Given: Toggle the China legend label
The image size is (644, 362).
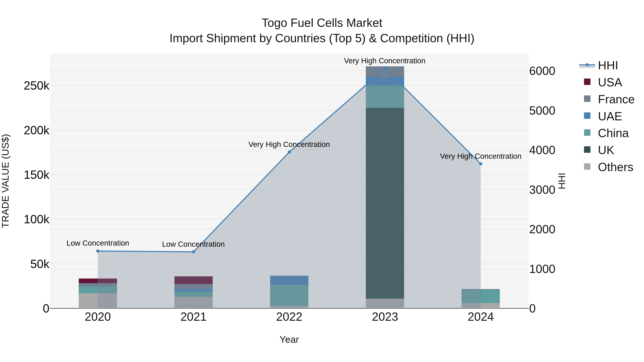Looking at the screenshot, I should [613, 133].
